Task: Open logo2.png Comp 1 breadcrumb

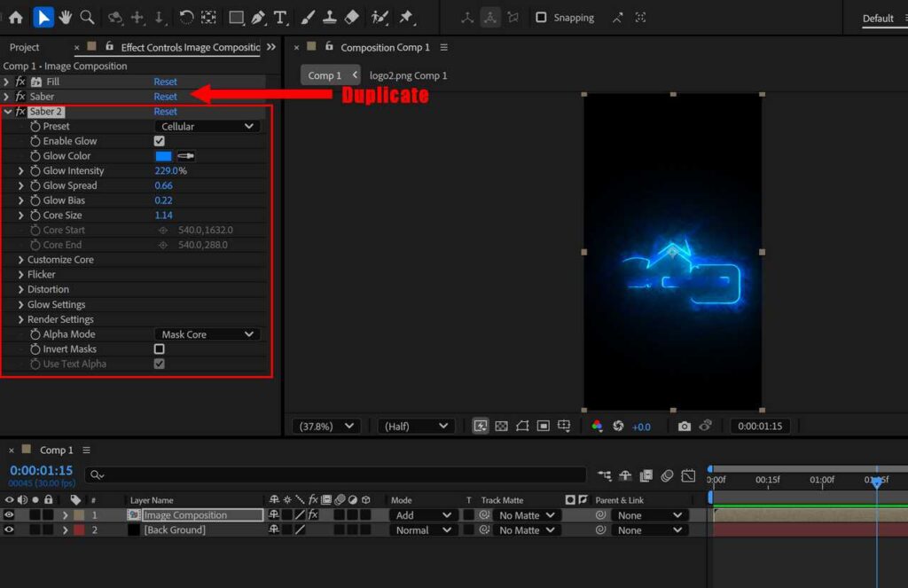Action: click(408, 75)
